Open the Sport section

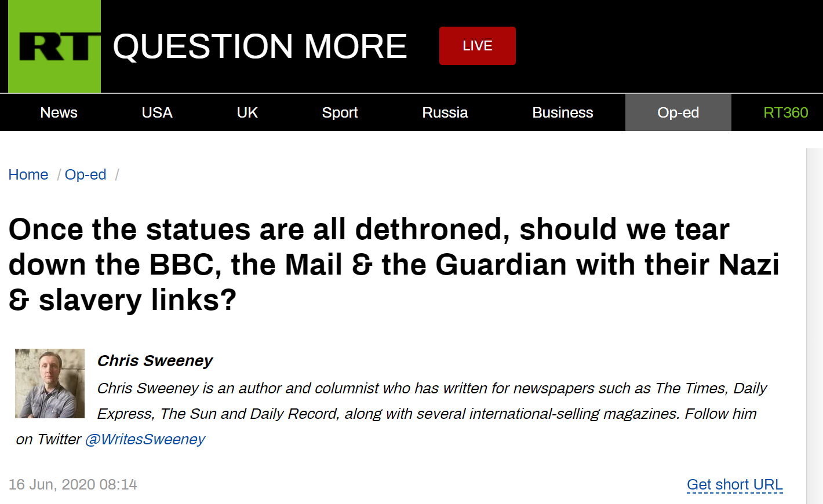coord(340,112)
